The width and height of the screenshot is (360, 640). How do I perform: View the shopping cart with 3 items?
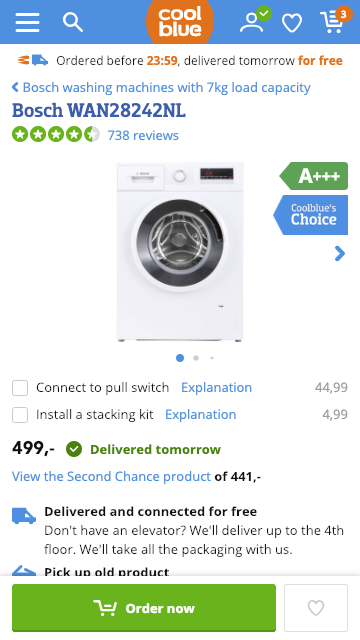point(332,22)
